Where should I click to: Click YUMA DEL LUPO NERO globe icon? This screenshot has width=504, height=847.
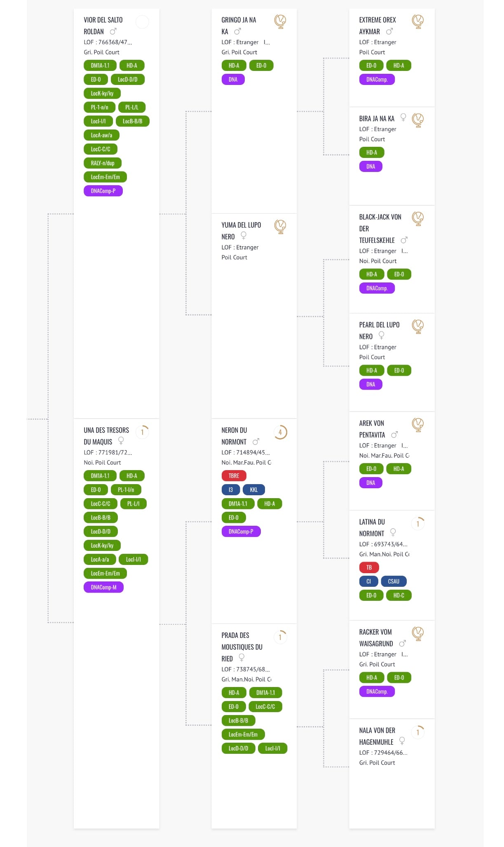(280, 226)
